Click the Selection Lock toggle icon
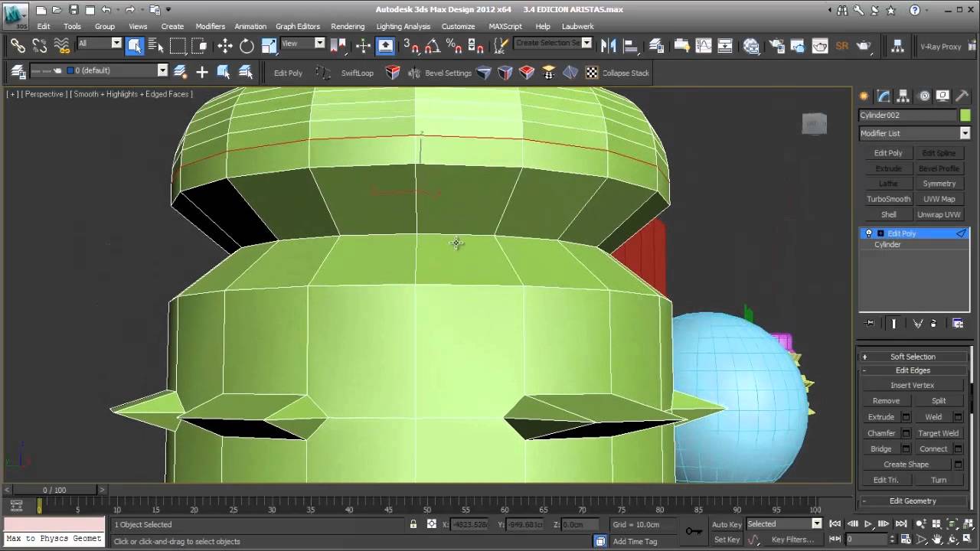This screenshot has height=551, width=980. [413, 524]
